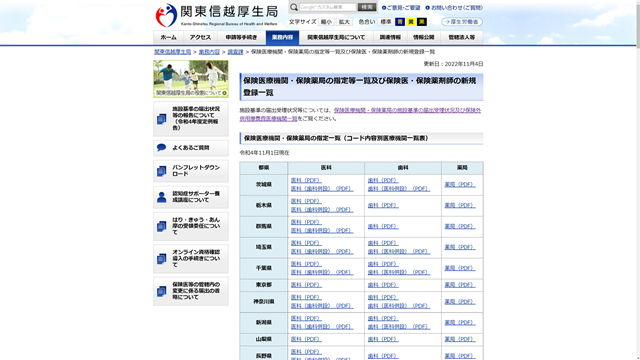This screenshot has width=640, height=360.
Task: Click the 検索 search button
Action: pos(367,7)
